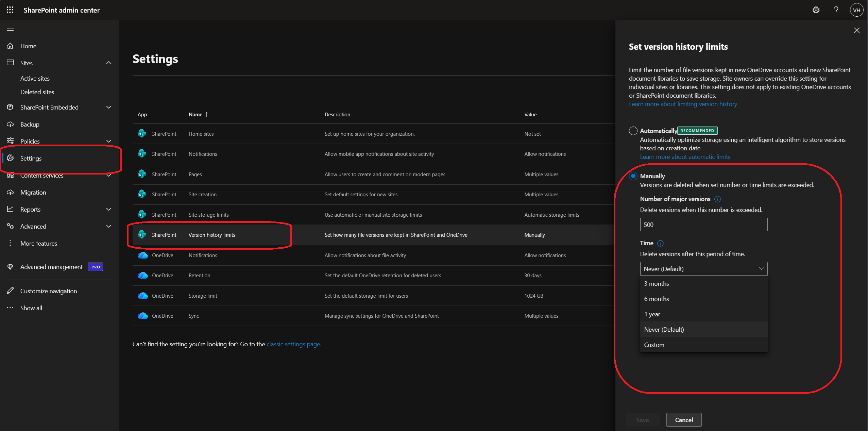Viewport: 868px width, 431px height.
Task: Click the More features dots icon
Action: point(10,243)
